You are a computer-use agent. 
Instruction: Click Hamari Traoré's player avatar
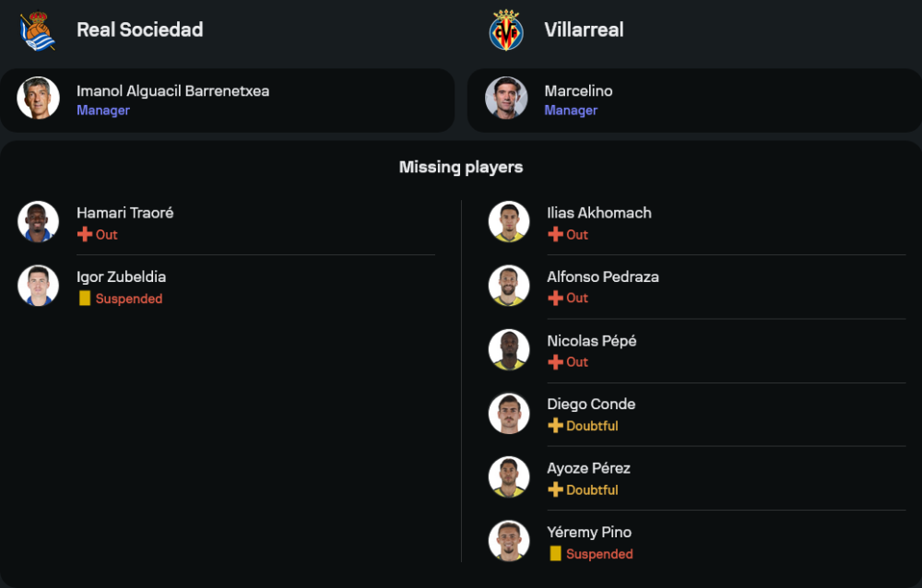pyautogui.click(x=39, y=222)
